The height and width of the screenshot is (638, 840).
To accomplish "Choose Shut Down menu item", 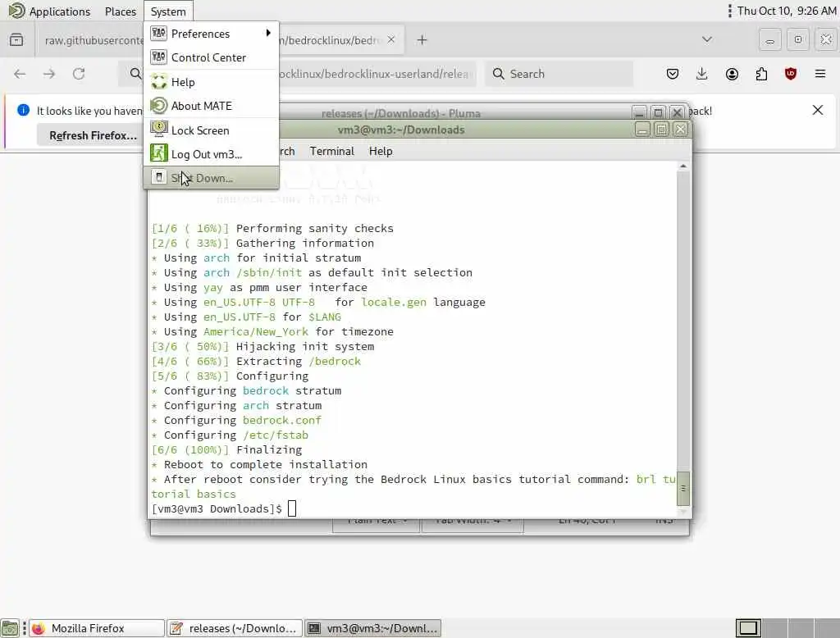I will [x=212, y=178].
